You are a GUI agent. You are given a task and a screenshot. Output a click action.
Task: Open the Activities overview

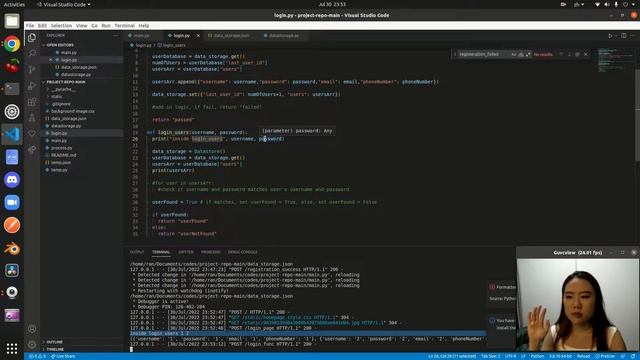14,4
